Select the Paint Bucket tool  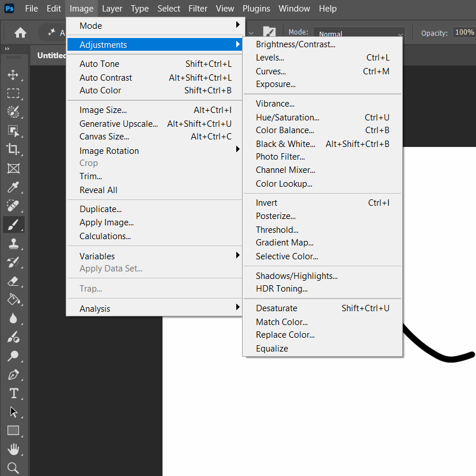(13, 300)
